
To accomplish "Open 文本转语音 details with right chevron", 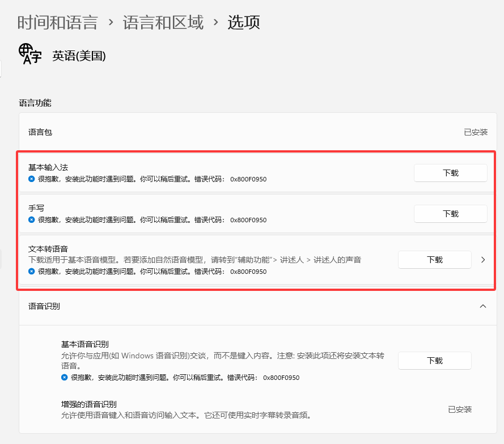I will [x=483, y=260].
